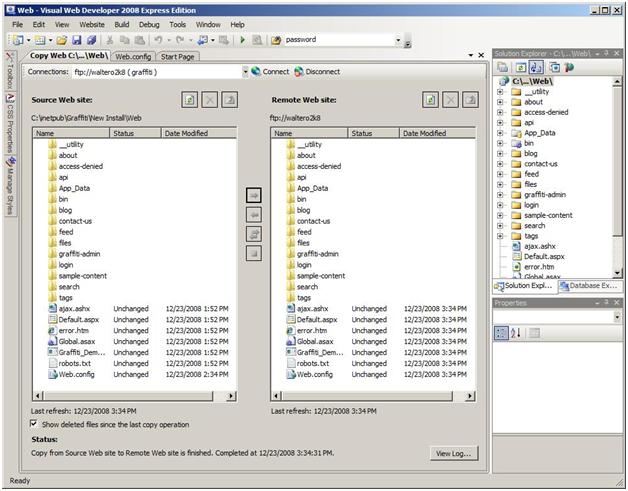Refresh the Source Web site list
This screenshot has height=491, width=628.
click(x=189, y=99)
